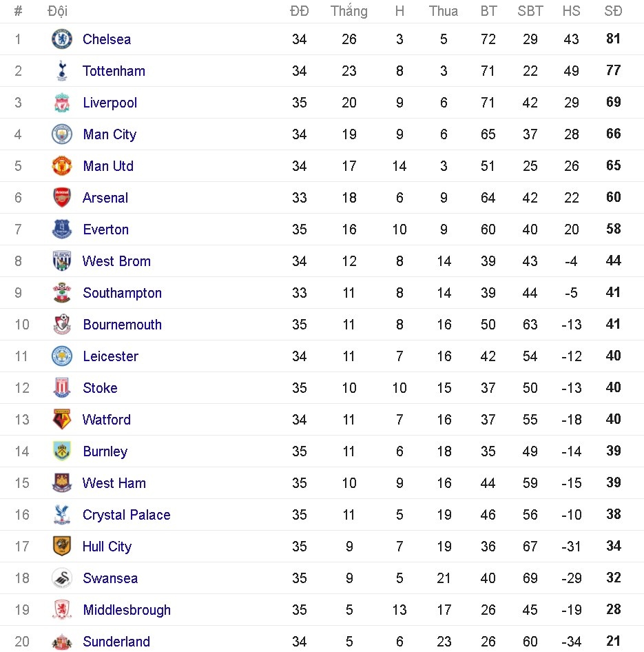
Task: Click the Man City badge icon
Action: tap(62, 134)
